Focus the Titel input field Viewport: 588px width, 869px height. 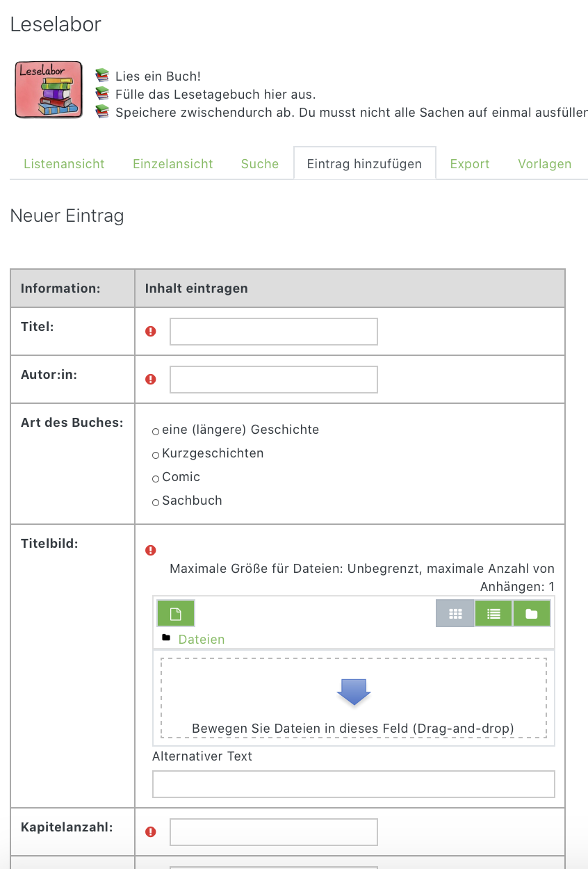pos(274,332)
